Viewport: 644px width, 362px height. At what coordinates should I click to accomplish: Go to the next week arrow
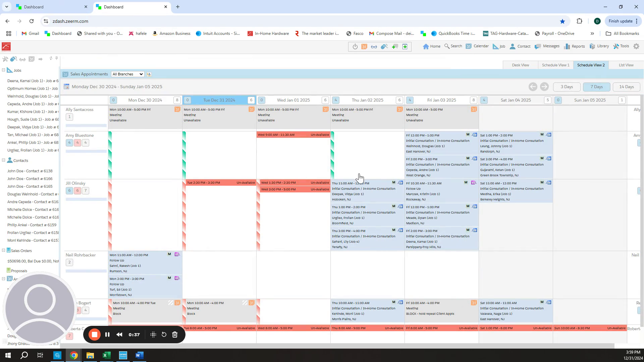(x=544, y=87)
